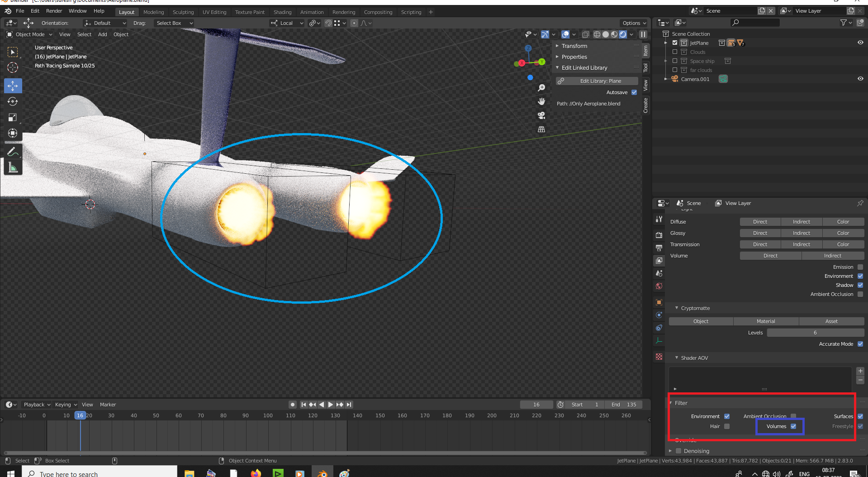Add a new Shader AOV with plus
The height and width of the screenshot is (477, 868).
point(860,371)
